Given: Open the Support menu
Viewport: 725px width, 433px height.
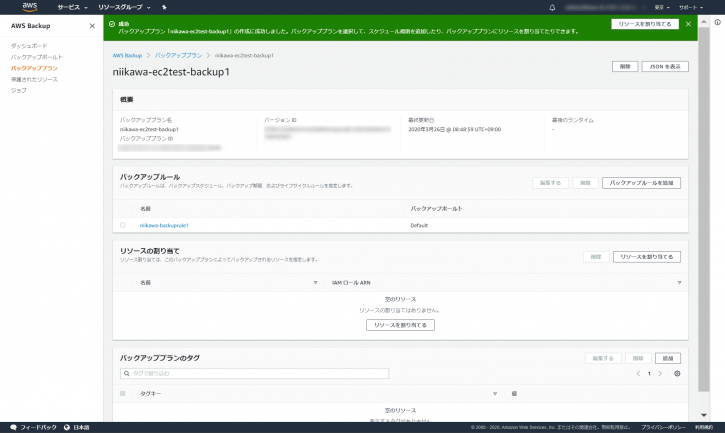Looking at the screenshot, I should click(x=691, y=7).
